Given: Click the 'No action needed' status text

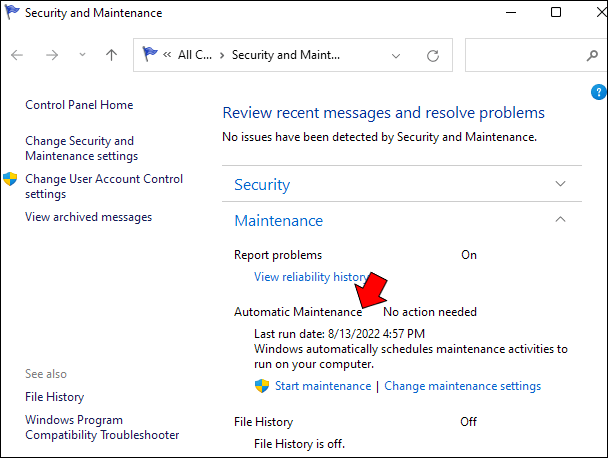Looking at the screenshot, I should click(x=430, y=312).
